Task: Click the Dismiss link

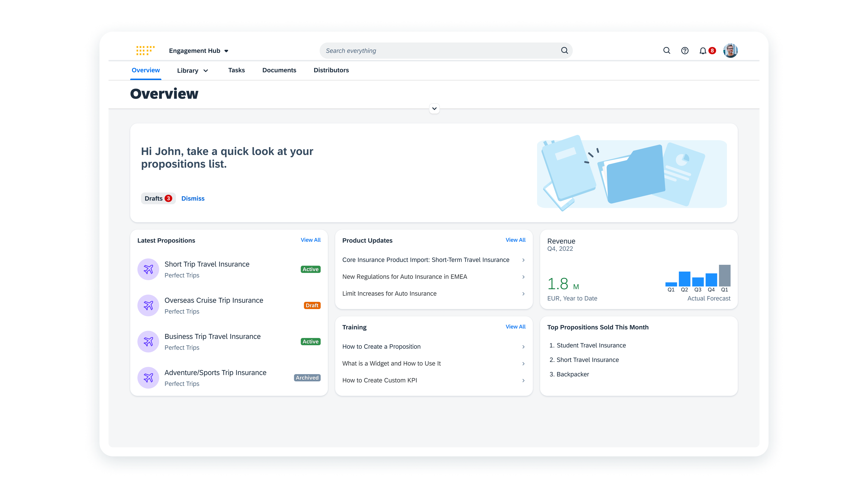Action: click(193, 198)
